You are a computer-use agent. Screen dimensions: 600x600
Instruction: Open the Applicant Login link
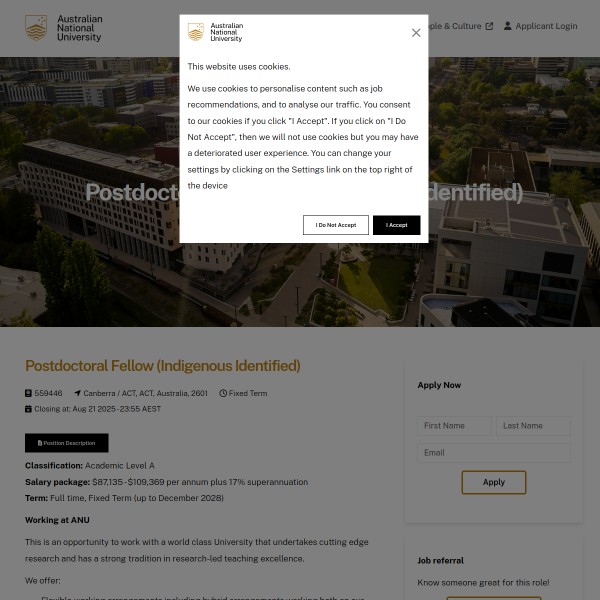546,26
